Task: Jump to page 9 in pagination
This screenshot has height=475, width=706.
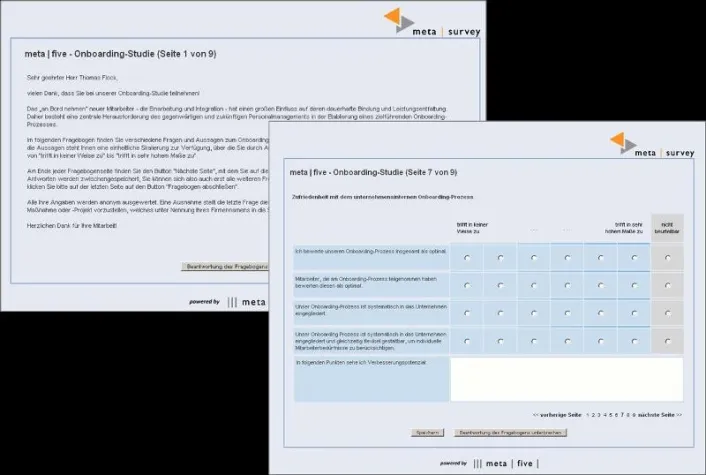Action: [x=634, y=414]
